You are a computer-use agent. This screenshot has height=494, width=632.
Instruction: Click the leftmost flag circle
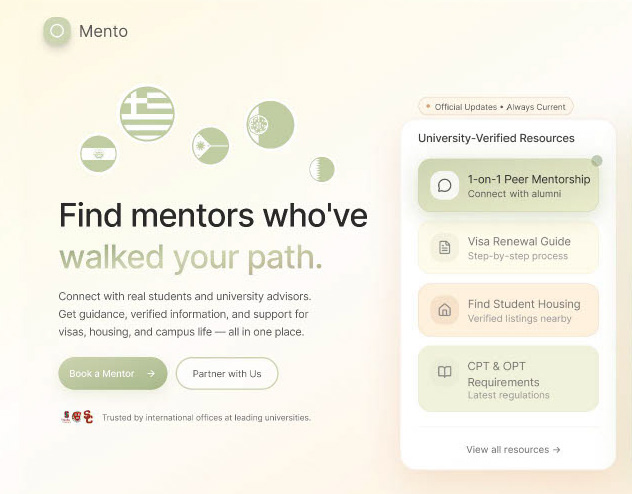click(x=98, y=154)
